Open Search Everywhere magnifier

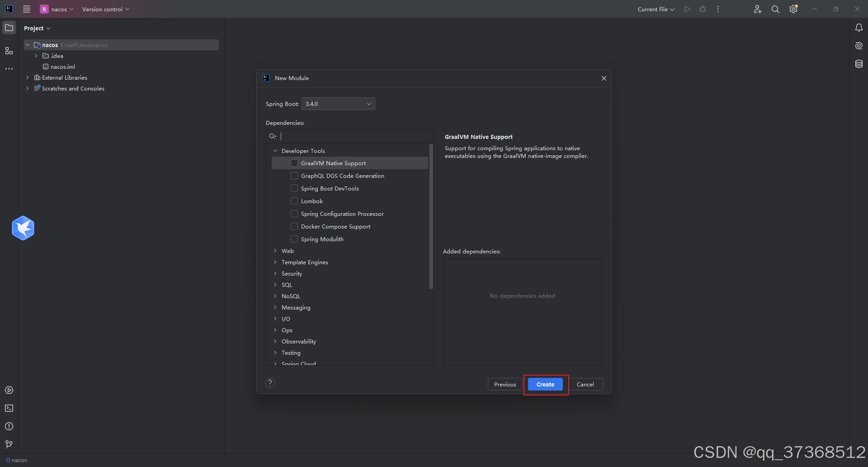775,9
